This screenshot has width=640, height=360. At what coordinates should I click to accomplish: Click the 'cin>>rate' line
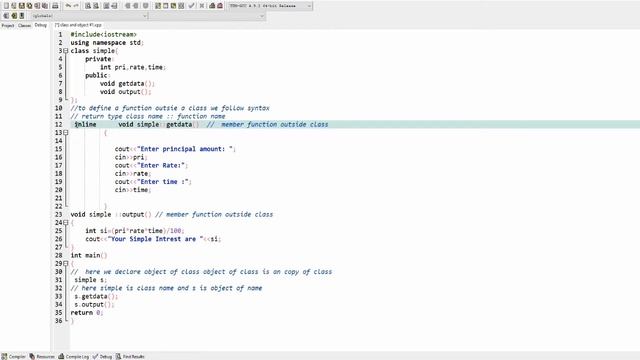133,173
